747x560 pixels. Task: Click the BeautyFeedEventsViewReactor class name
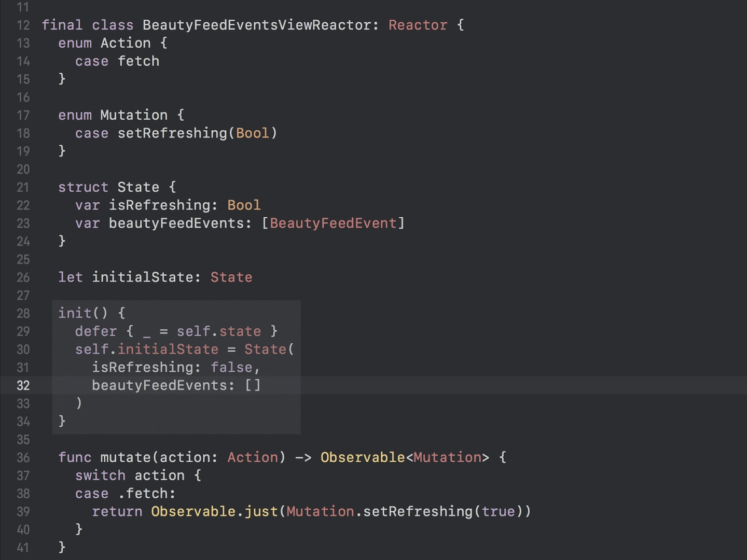257,25
